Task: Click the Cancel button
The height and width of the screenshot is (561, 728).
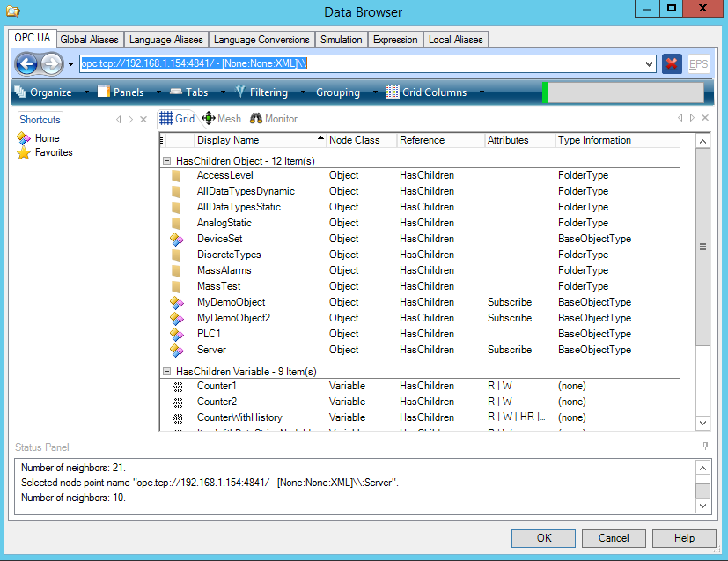Action: point(614,538)
